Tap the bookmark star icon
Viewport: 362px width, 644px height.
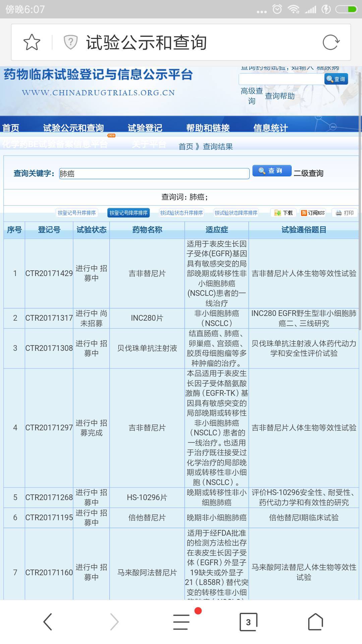pos(32,42)
